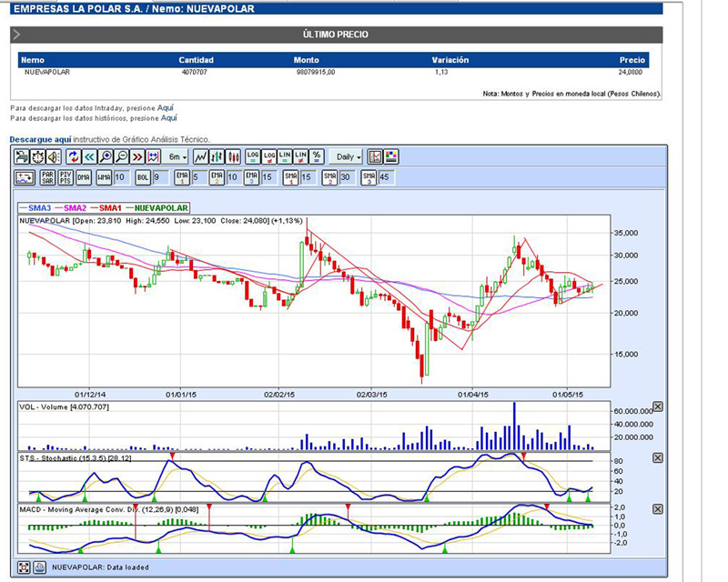
Task: Click the Precio column header
Action: pyautogui.click(x=632, y=60)
